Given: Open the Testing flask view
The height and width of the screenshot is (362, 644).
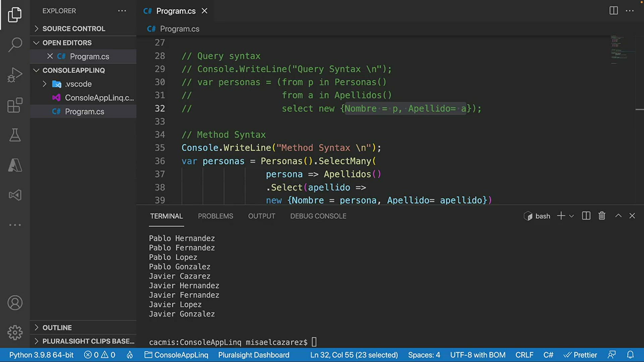Looking at the screenshot, I should (x=15, y=135).
